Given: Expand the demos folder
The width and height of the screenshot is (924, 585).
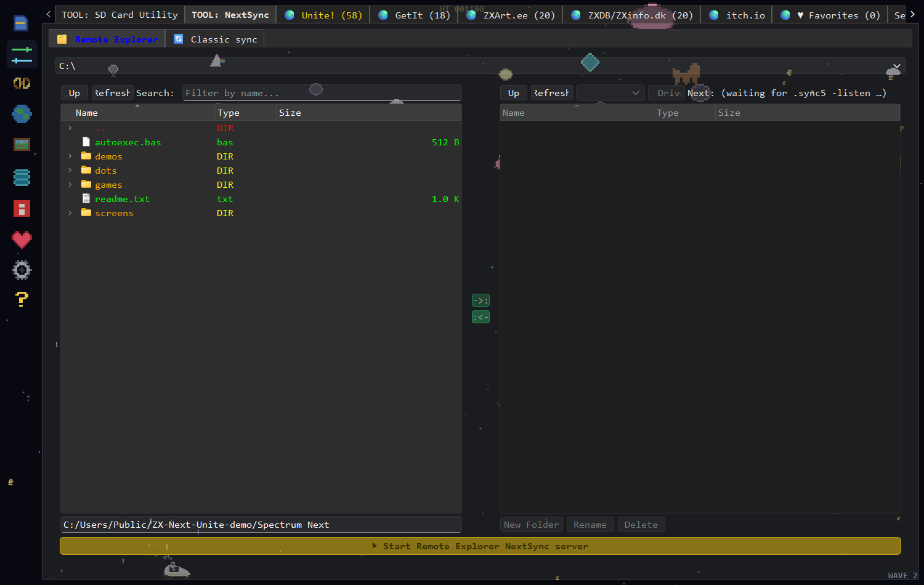Looking at the screenshot, I should click(x=70, y=156).
